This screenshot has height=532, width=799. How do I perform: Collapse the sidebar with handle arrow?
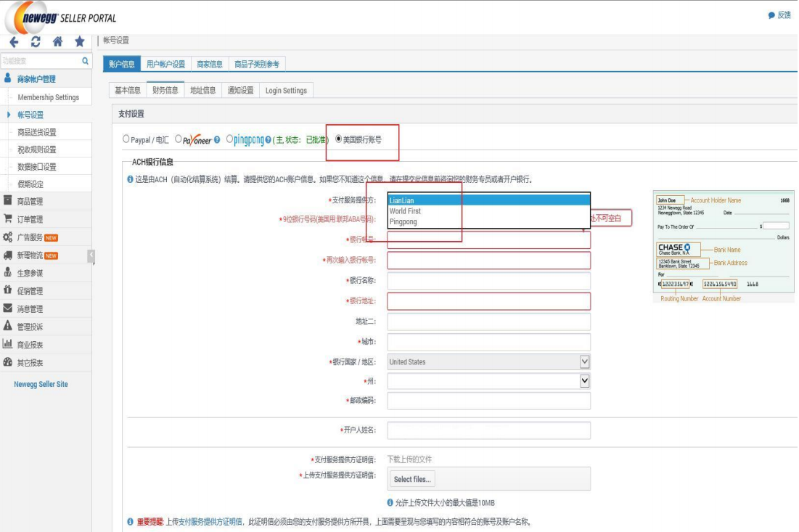tap(91, 255)
